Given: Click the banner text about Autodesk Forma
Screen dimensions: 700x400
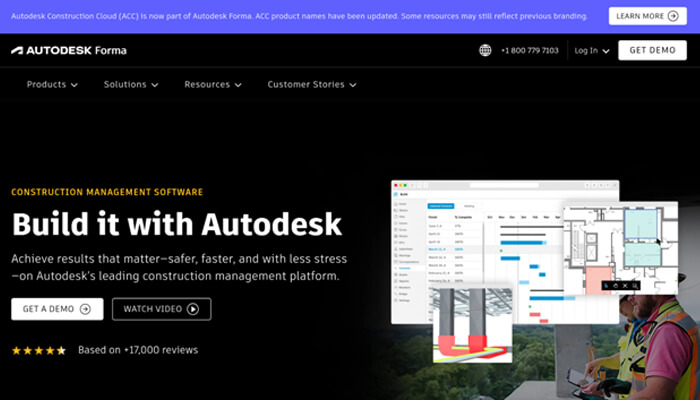Looking at the screenshot, I should pyautogui.click(x=299, y=16).
